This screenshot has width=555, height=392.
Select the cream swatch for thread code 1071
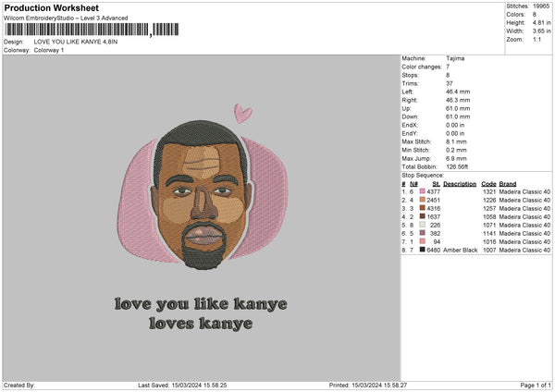click(423, 225)
